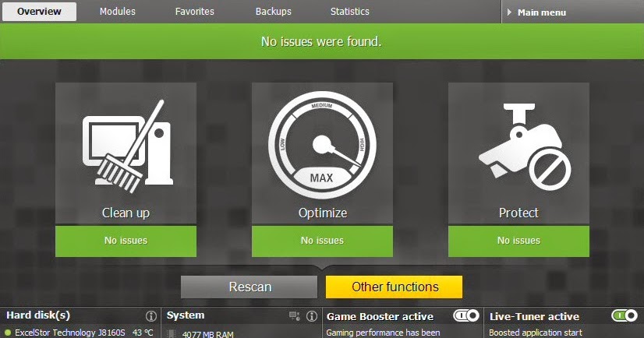Click green status dot next to ExcelStor disk
The width and height of the screenshot is (644, 338).
click(x=7, y=333)
